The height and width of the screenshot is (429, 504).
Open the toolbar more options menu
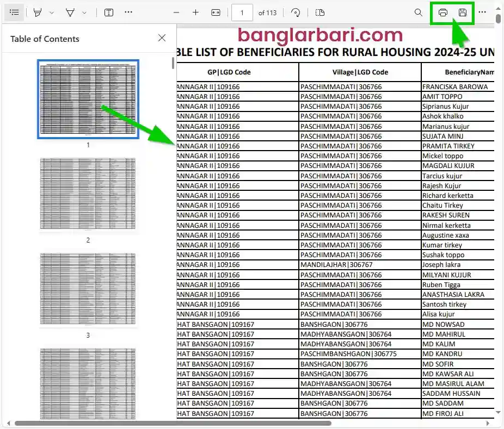click(x=482, y=12)
